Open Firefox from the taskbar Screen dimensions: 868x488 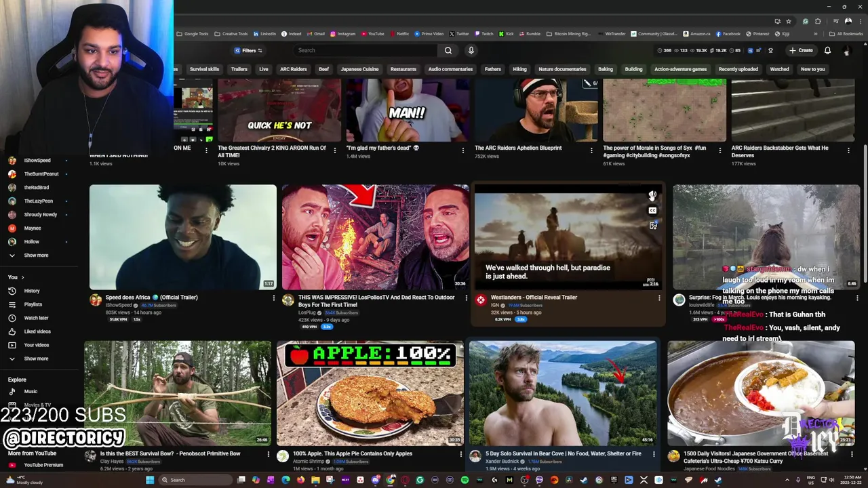[300, 480]
